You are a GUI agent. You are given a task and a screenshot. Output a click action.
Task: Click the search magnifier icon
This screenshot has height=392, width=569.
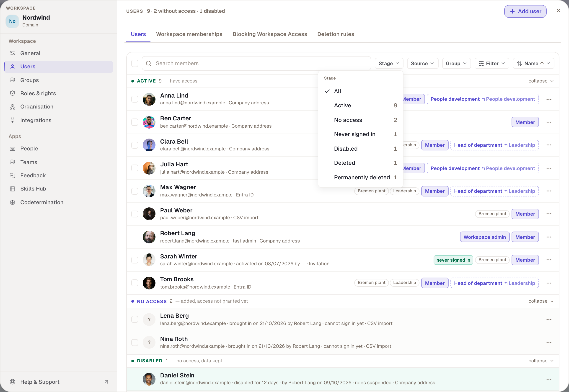tap(148, 63)
